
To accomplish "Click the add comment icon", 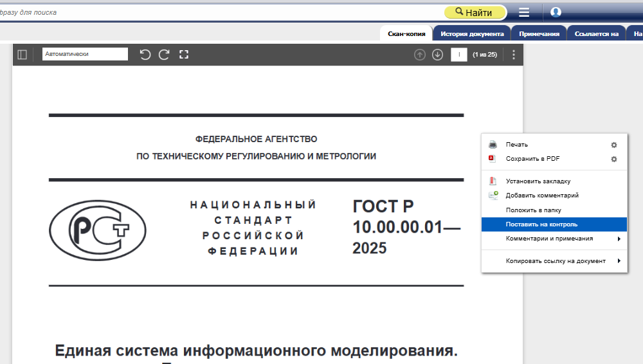I will tap(493, 195).
